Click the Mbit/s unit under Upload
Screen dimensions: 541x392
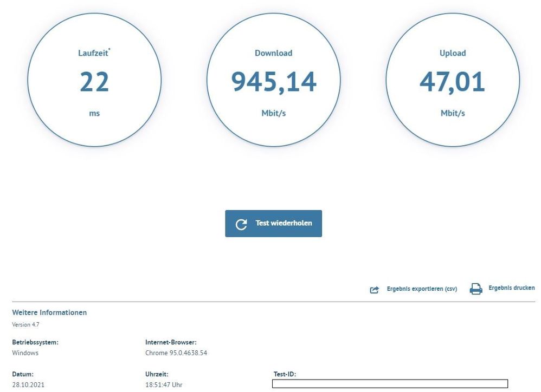453,113
